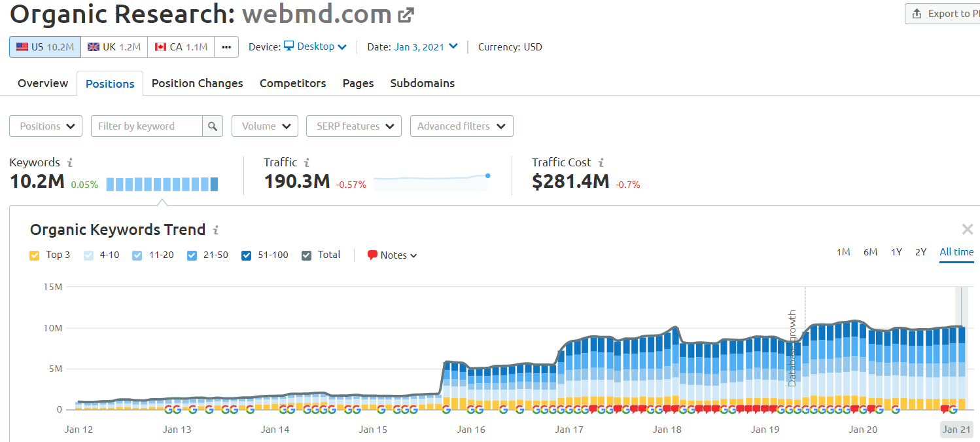Image resolution: width=980 pixels, height=442 pixels.
Task: Select the Positions tab
Action: point(110,84)
